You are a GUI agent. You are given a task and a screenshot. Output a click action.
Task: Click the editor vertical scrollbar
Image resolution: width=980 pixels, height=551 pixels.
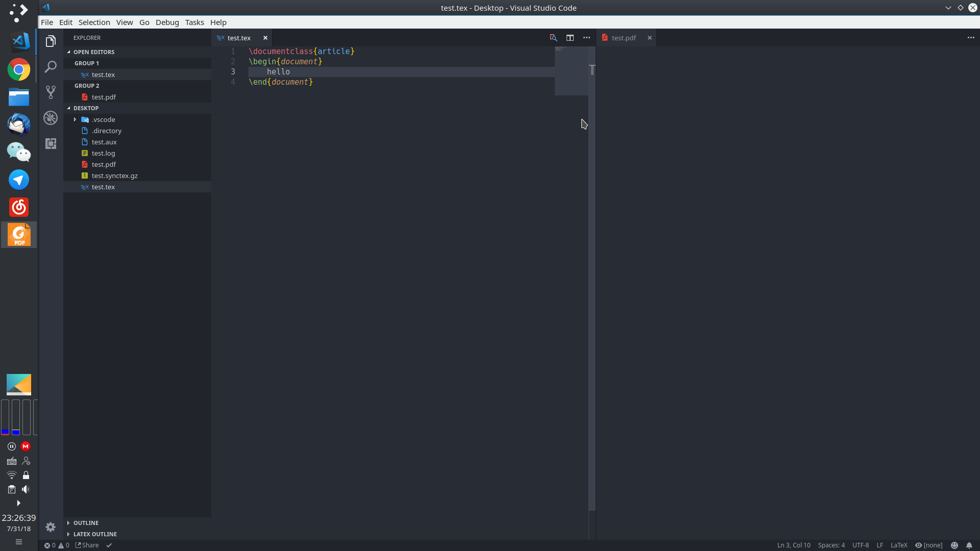[x=592, y=255]
